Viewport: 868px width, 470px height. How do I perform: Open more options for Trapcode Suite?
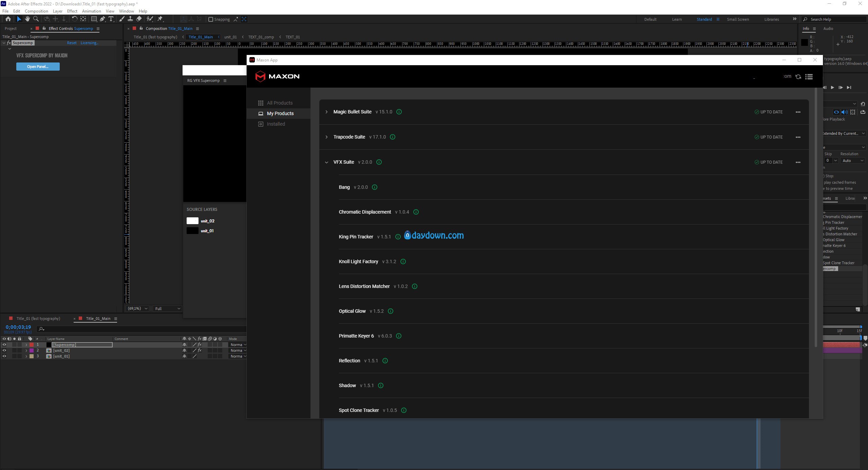tap(798, 137)
